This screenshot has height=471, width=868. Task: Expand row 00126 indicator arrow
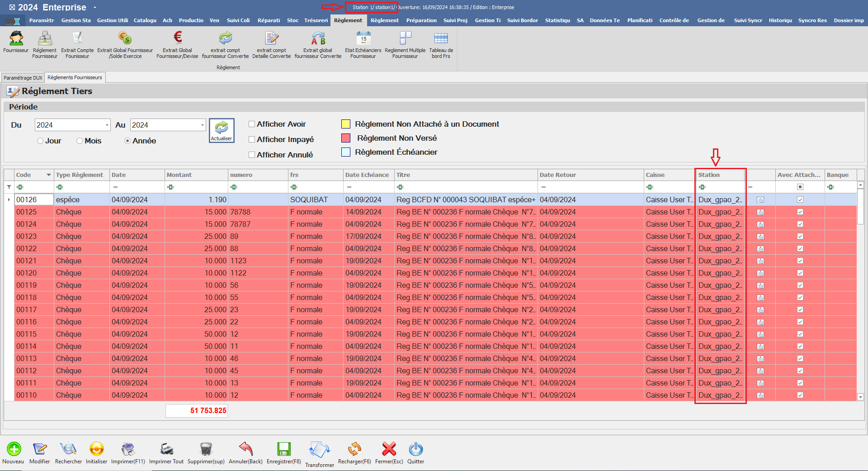pyautogui.click(x=9, y=200)
